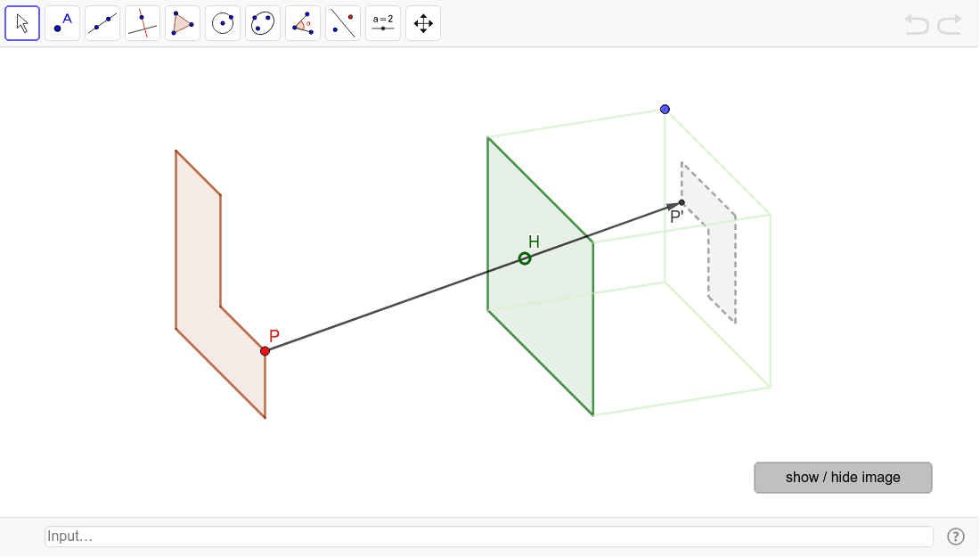Select the red point P

tap(265, 350)
